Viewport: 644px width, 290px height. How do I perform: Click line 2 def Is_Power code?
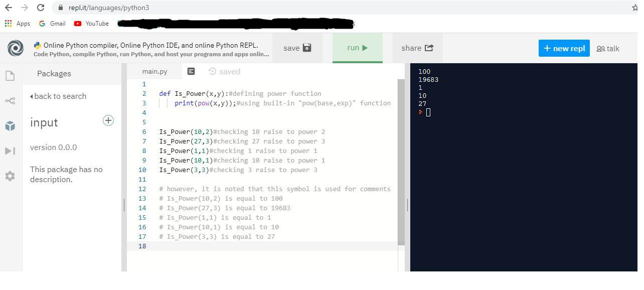[240, 94]
